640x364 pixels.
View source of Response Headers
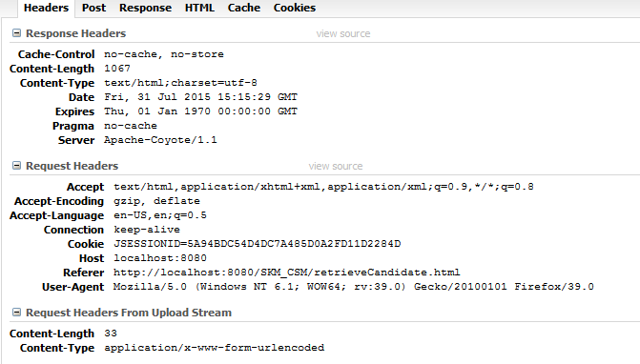(343, 33)
